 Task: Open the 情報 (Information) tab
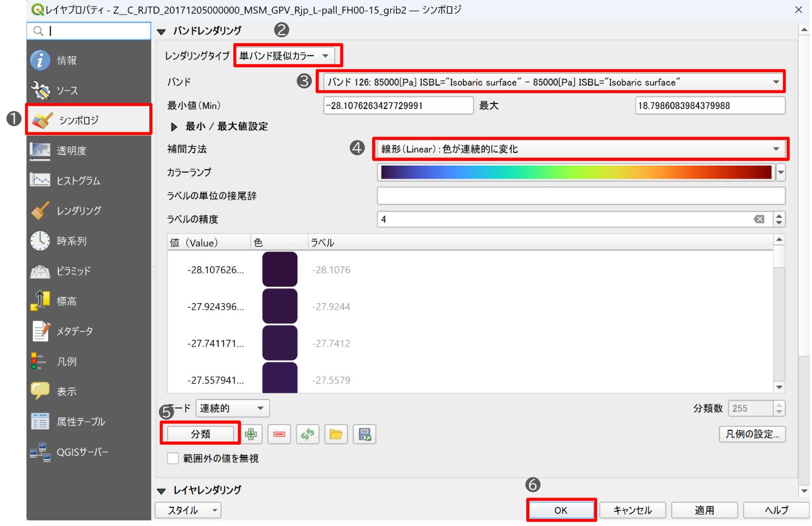[x=89, y=60]
